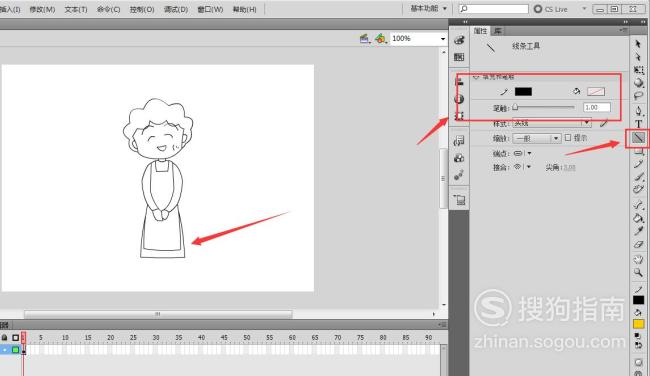Open the Project panel icon

coord(459,200)
